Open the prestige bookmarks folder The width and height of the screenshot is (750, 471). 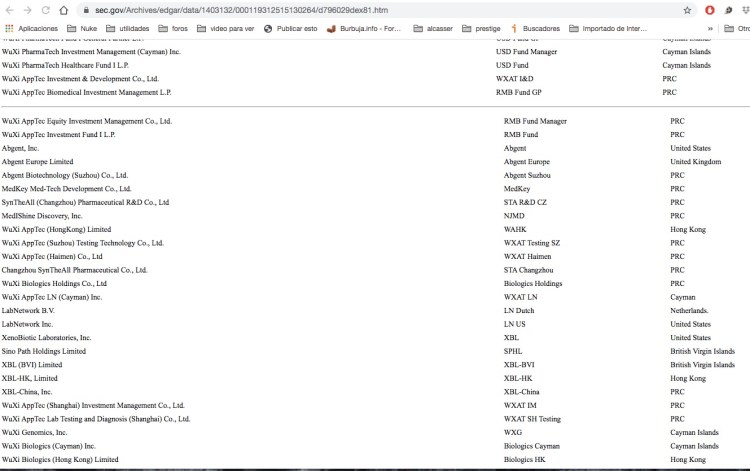[482, 28]
